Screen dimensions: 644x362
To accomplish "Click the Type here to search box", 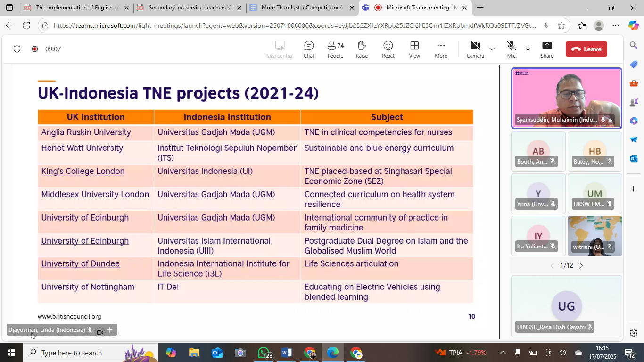I will 90,353.
